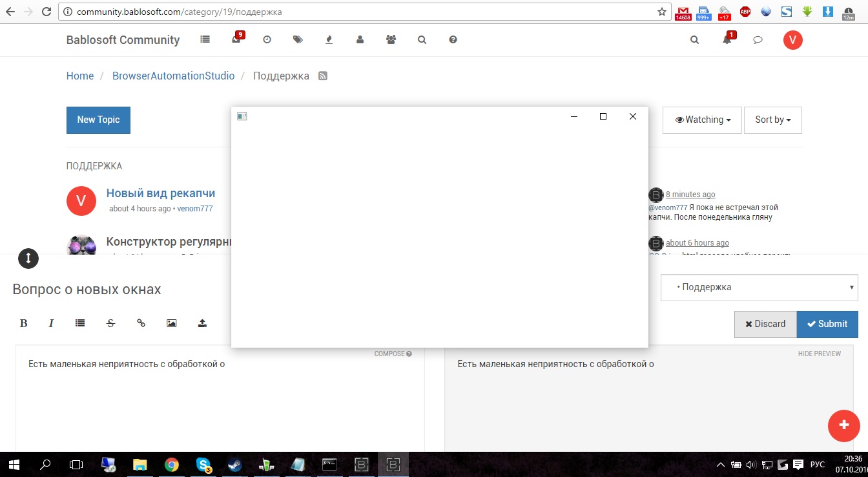Open the Tags icon in navbar

[x=298, y=39]
